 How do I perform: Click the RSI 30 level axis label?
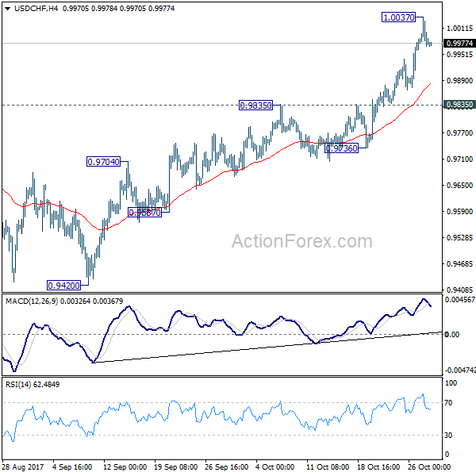point(448,436)
